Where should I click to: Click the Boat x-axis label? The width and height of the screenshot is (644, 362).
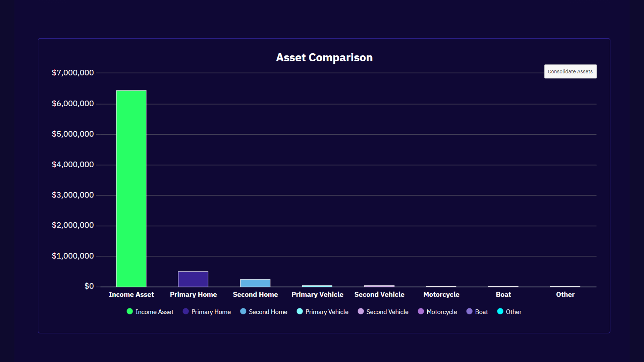tap(503, 294)
